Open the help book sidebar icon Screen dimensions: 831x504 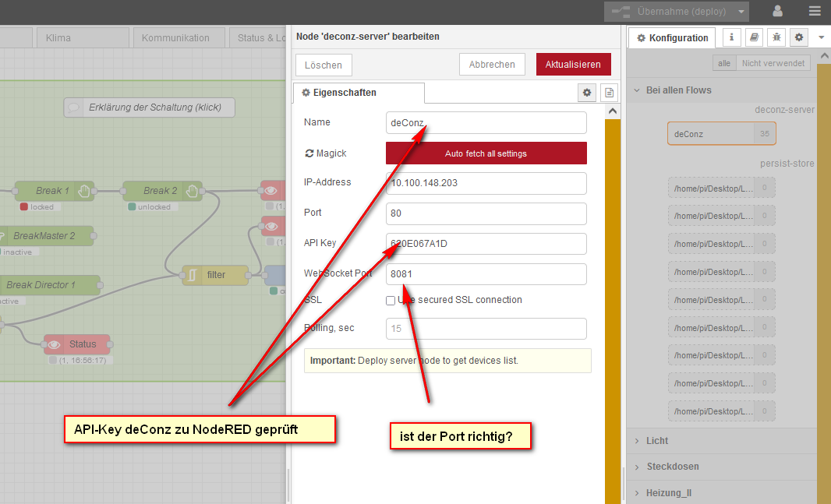pyautogui.click(x=754, y=37)
